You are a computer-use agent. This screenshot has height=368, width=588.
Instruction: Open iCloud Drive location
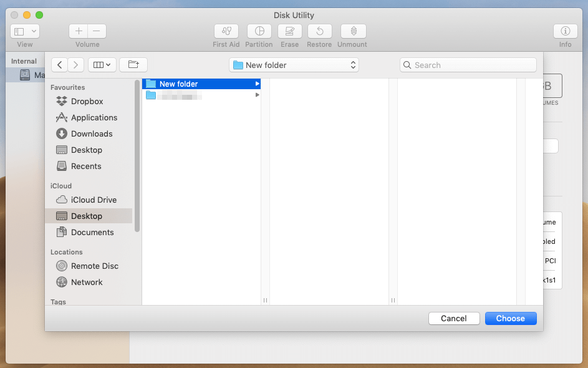click(89, 200)
